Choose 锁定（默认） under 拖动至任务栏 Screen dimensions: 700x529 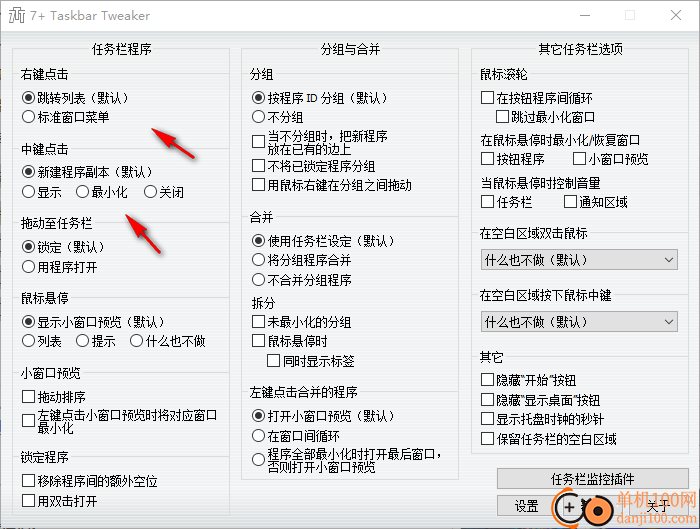(x=28, y=247)
